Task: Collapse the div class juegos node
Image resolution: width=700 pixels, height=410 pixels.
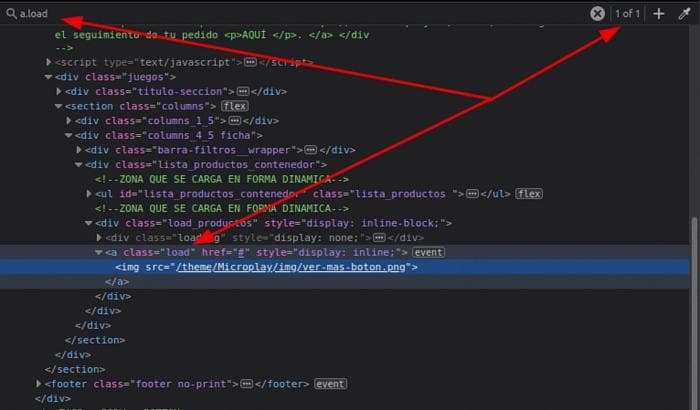Action: (x=48, y=77)
